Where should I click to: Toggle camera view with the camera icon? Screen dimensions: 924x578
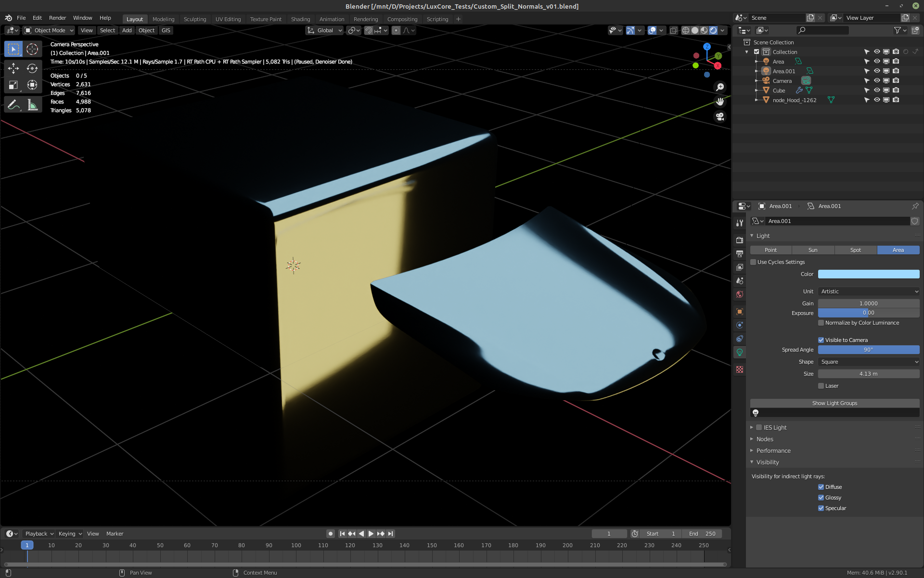pos(720,117)
